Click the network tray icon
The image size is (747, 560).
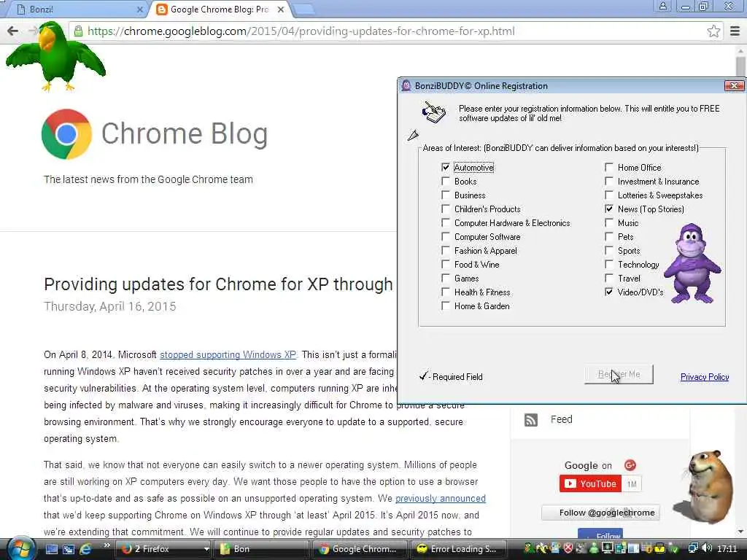click(694, 548)
